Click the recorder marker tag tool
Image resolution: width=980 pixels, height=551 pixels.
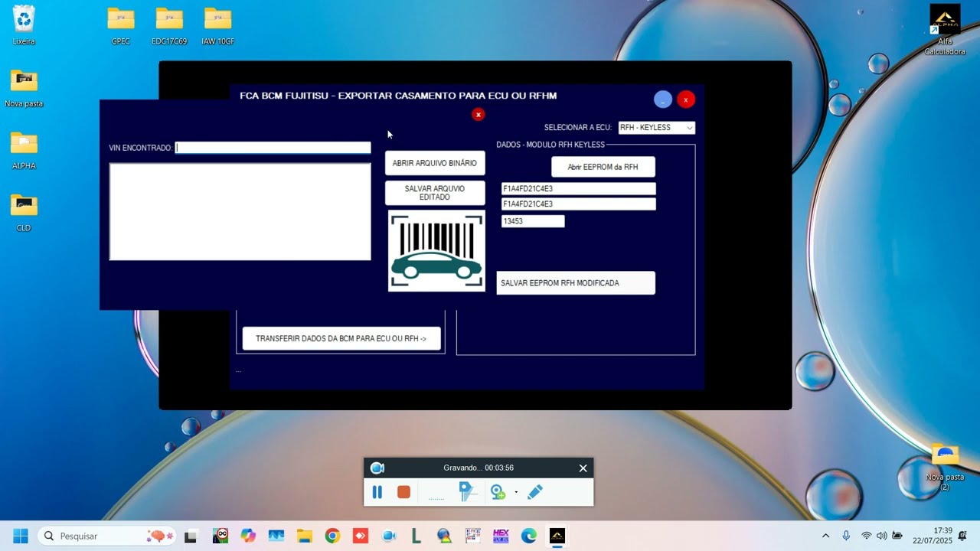click(x=467, y=492)
